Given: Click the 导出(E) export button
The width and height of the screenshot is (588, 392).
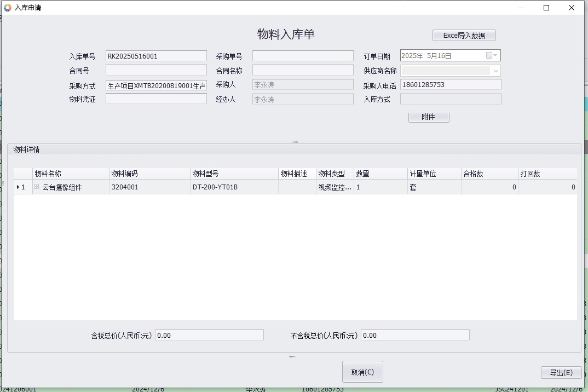Looking at the screenshot, I should [x=561, y=372].
